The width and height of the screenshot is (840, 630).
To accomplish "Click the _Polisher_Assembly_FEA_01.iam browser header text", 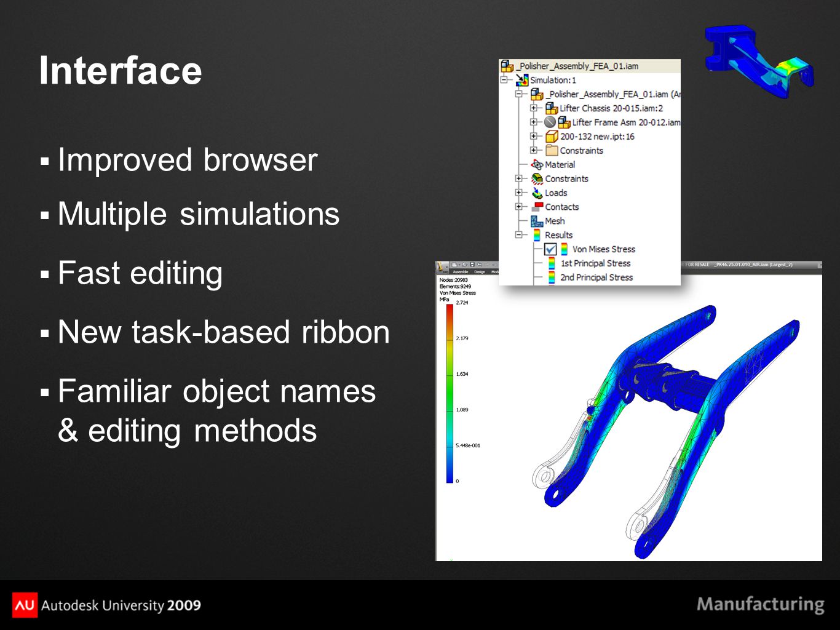I will (577, 66).
